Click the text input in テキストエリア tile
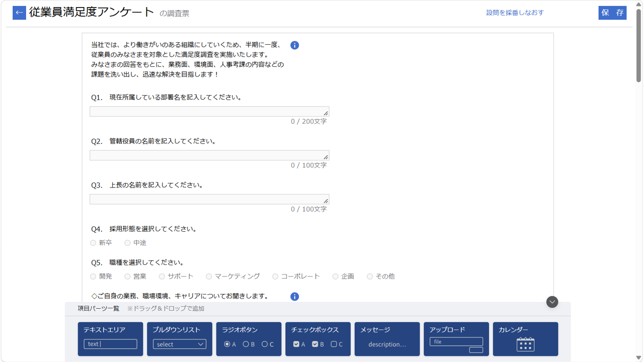The width and height of the screenshot is (644, 362). coord(110,344)
